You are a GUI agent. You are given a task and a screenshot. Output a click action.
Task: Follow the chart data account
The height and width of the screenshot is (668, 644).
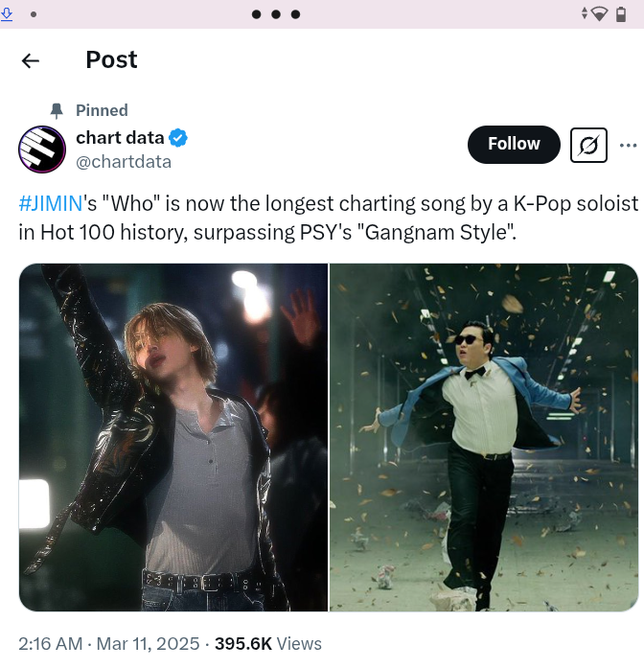514,144
